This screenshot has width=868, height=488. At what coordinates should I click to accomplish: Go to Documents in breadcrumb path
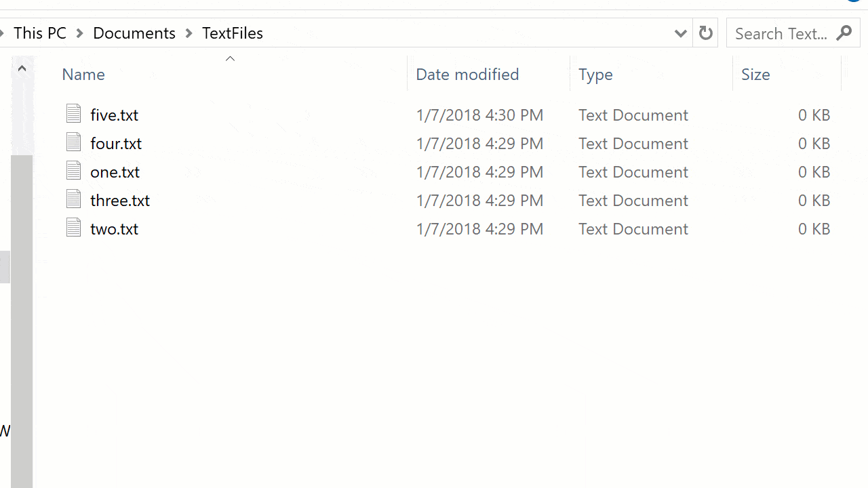pos(134,33)
